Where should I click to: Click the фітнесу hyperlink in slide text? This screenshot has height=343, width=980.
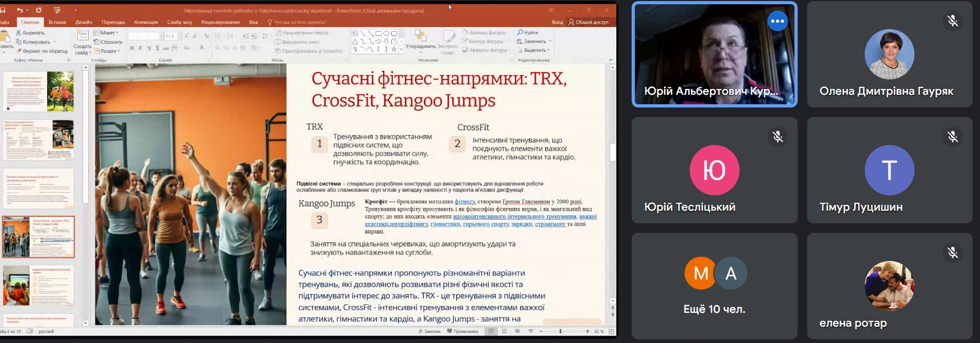pos(465,202)
